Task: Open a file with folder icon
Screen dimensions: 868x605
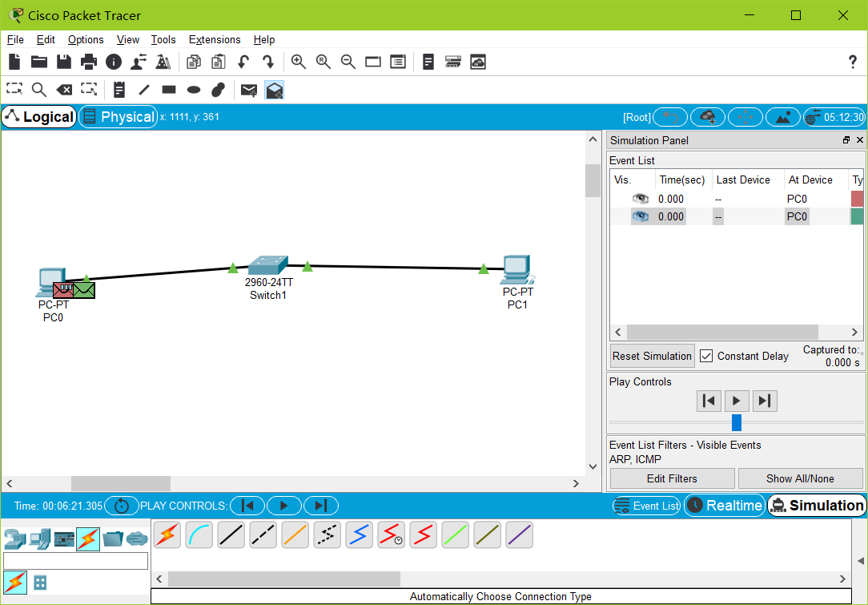Action: [38, 62]
